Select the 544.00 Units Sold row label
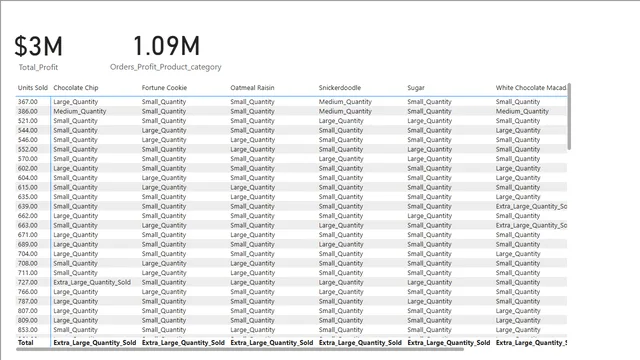 (x=28, y=130)
